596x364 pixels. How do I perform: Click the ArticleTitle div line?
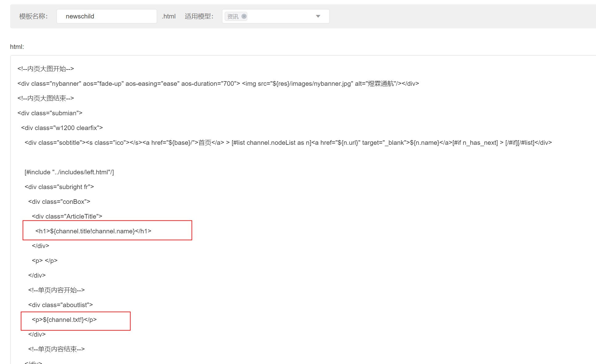click(x=67, y=216)
